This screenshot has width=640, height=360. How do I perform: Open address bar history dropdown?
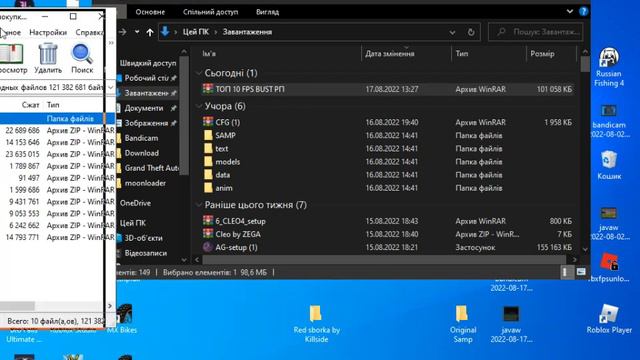[x=452, y=32]
